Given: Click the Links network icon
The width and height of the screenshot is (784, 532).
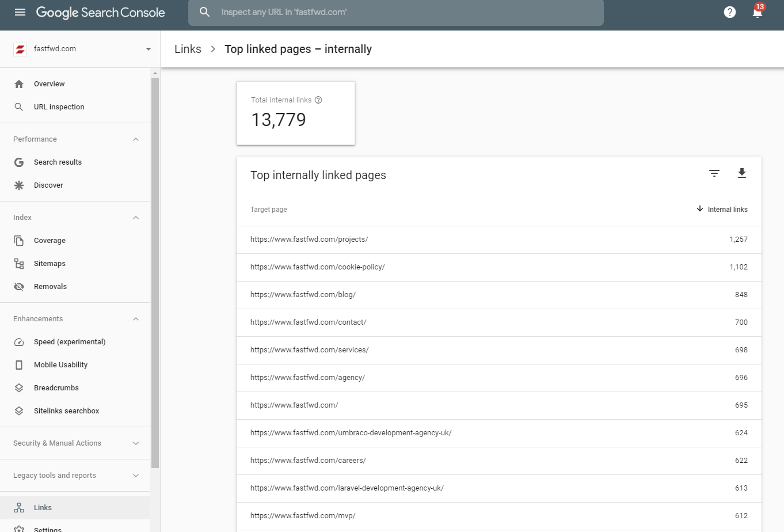Looking at the screenshot, I should coord(19,508).
